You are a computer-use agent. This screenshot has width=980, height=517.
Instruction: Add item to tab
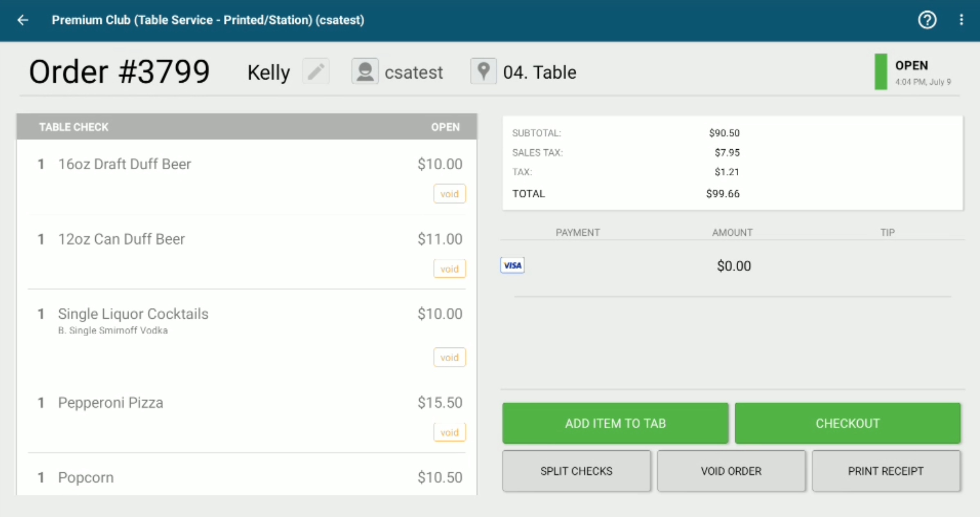click(615, 423)
